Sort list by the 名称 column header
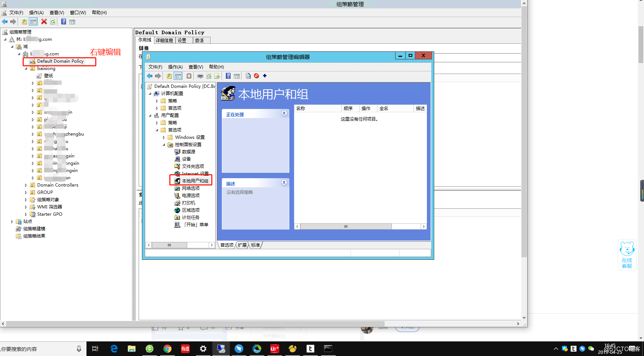This screenshot has height=356, width=644. (318, 109)
